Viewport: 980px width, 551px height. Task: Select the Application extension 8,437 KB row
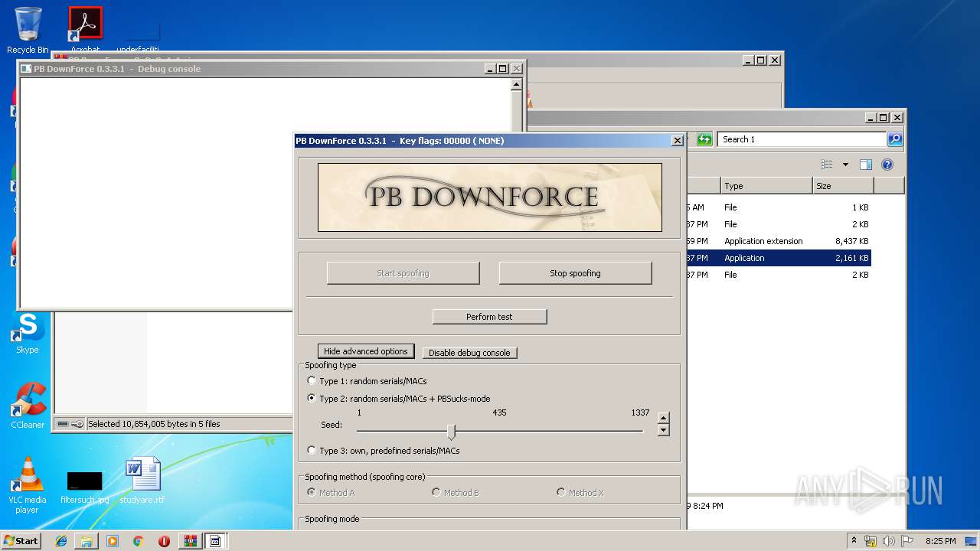(x=779, y=241)
